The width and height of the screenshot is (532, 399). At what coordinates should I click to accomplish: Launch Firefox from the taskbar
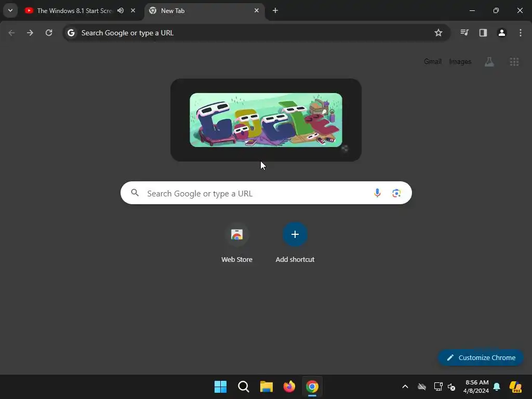(x=289, y=387)
